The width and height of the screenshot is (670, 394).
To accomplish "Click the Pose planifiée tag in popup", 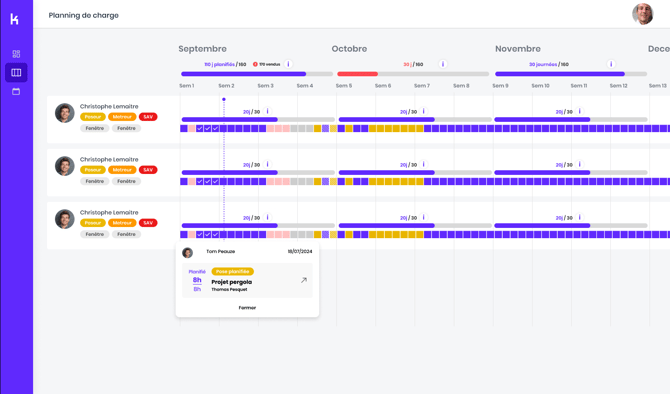I will click(232, 271).
